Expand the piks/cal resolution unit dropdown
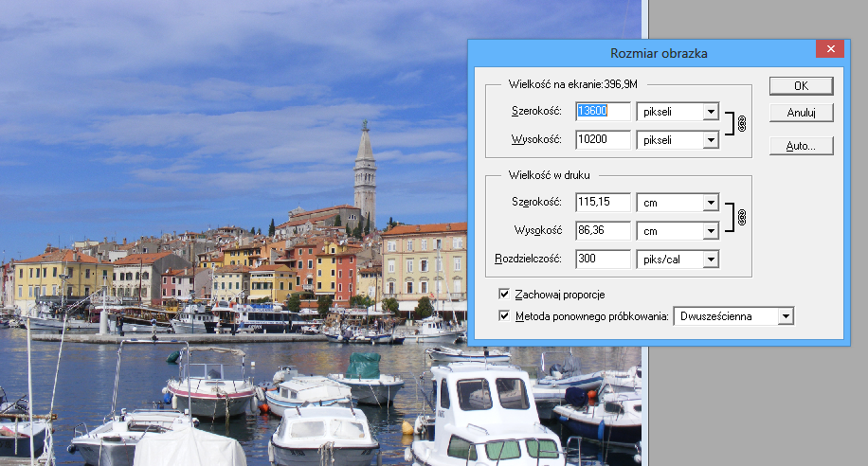The width and height of the screenshot is (868, 466). [x=710, y=259]
